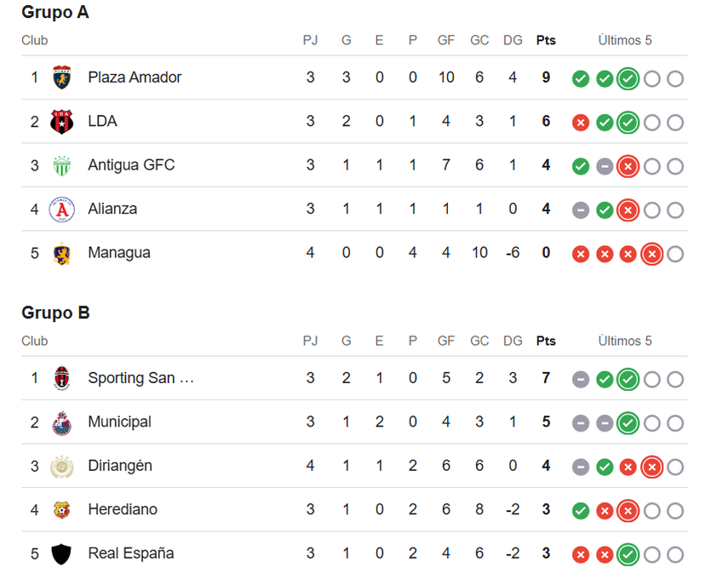Image resolution: width=728 pixels, height=585 pixels.
Task: Click Alianza's grey draw result indicator
Action: point(581,210)
